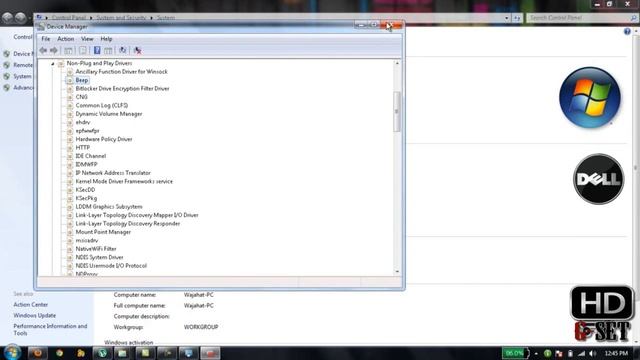The height and width of the screenshot is (360, 640).
Task: Open the Help menu in Device Manager
Action: click(x=106, y=39)
